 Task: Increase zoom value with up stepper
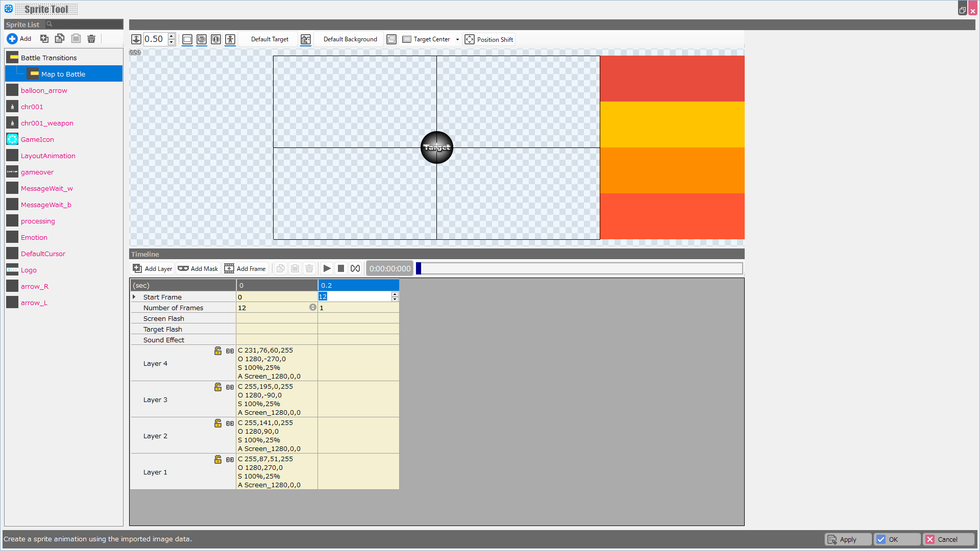[x=171, y=36]
